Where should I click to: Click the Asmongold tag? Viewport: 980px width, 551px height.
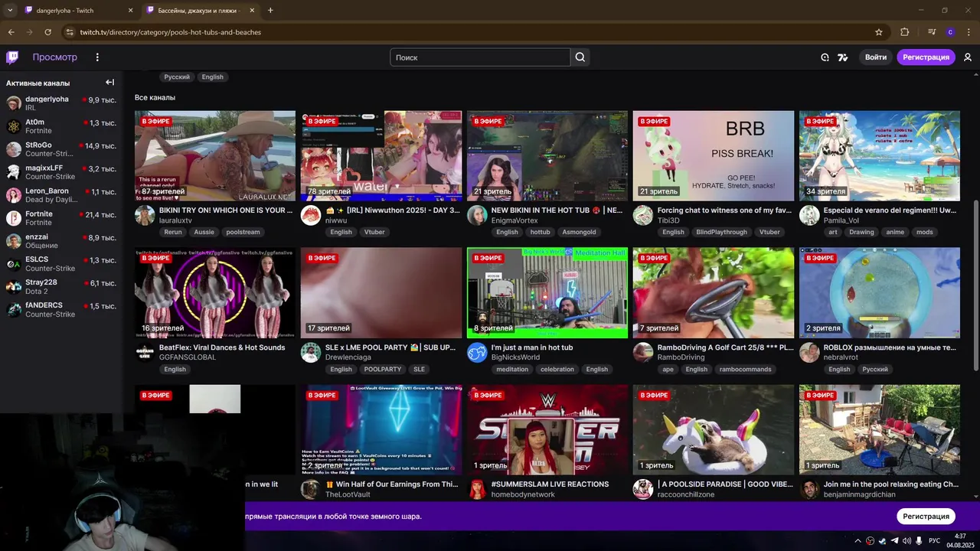(x=579, y=232)
